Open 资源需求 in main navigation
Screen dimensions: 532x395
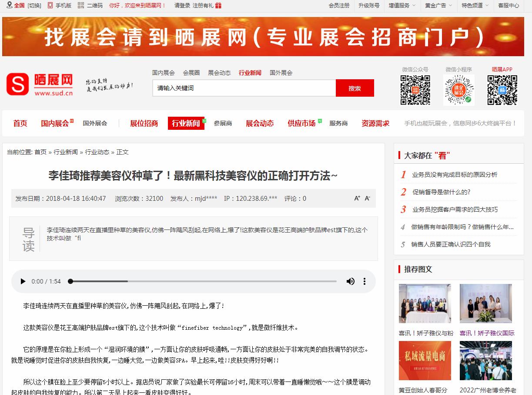(x=375, y=123)
